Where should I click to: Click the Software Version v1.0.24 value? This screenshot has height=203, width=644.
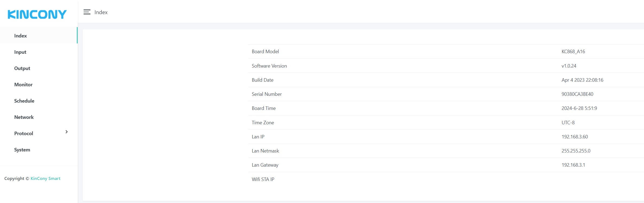coord(569,66)
